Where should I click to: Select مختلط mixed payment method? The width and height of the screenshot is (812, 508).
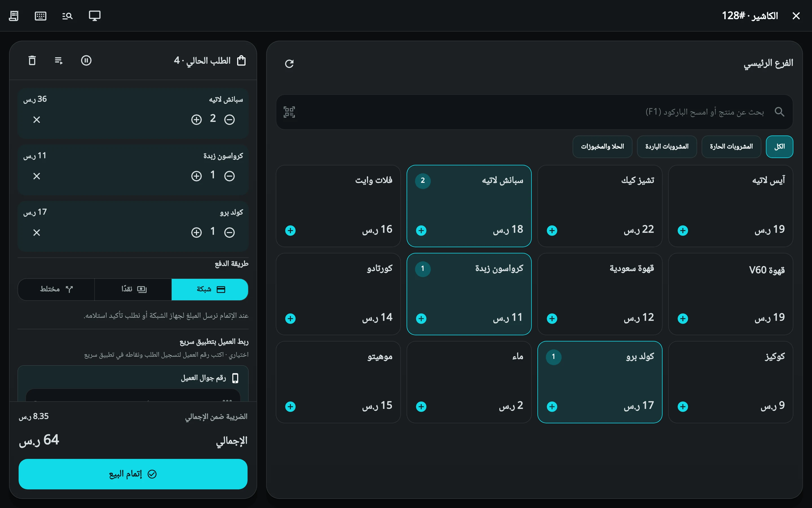(56, 289)
